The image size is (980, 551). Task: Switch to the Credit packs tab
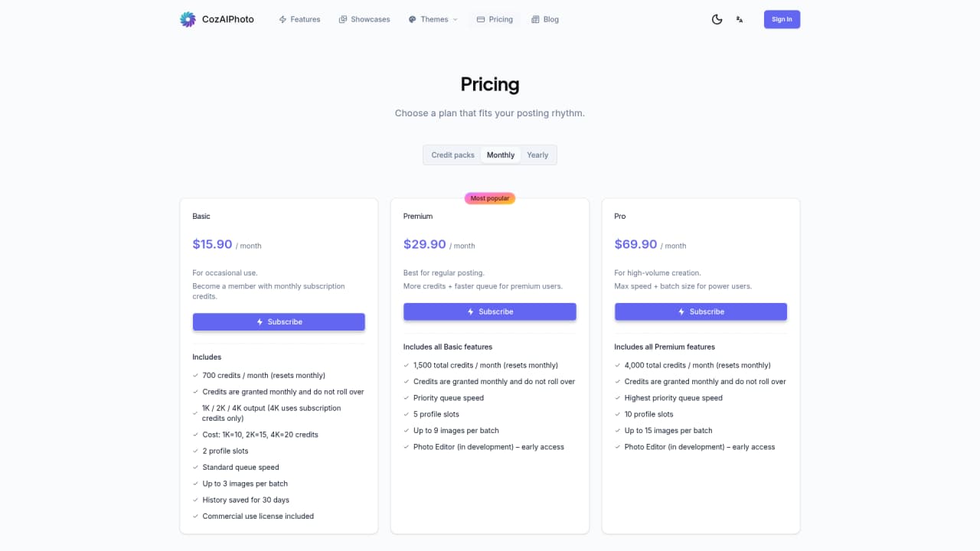tap(452, 155)
